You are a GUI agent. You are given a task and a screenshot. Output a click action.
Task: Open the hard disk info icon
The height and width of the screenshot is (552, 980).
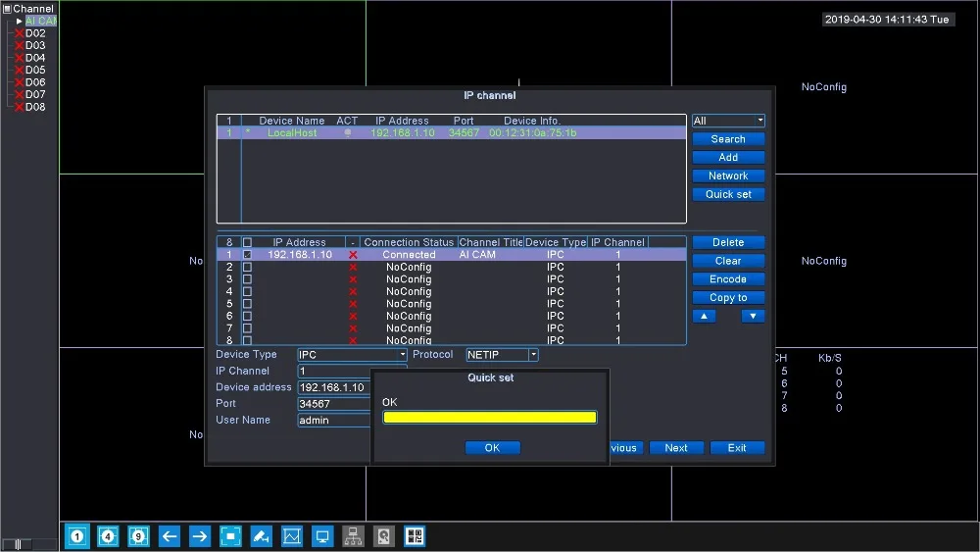[383, 536]
